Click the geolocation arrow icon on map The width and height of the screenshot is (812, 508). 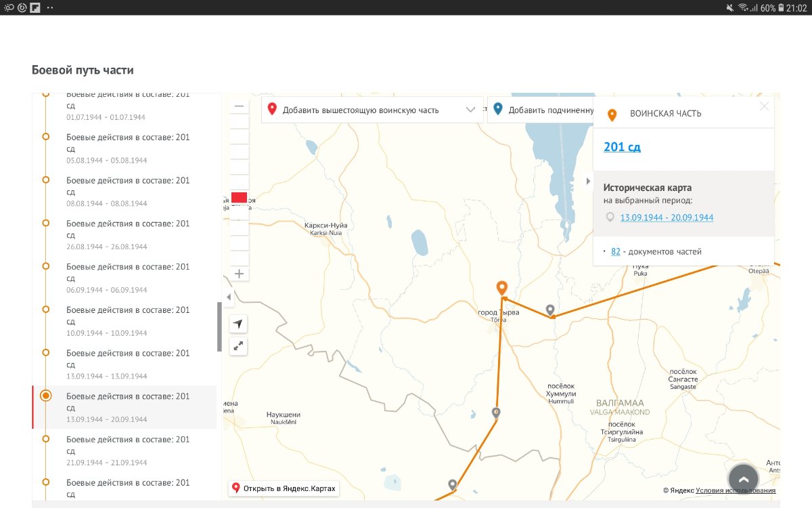click(x=238, y=324)
